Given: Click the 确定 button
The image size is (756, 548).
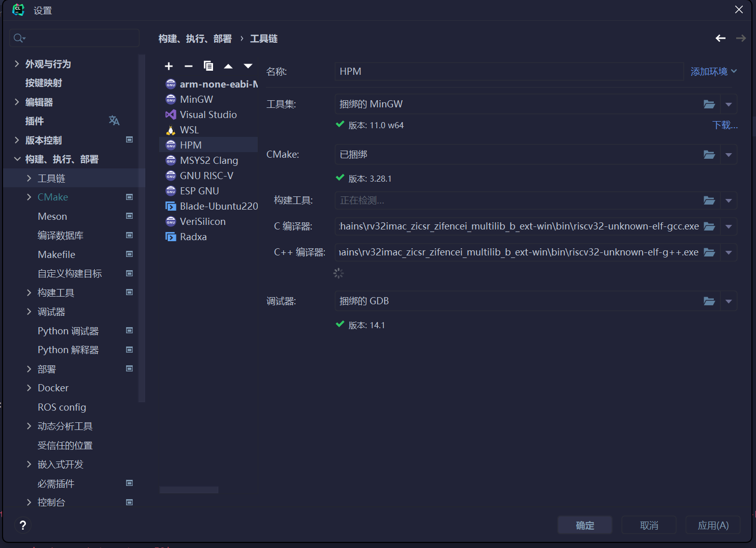Looking at the screenshot, I should point(585,525).
